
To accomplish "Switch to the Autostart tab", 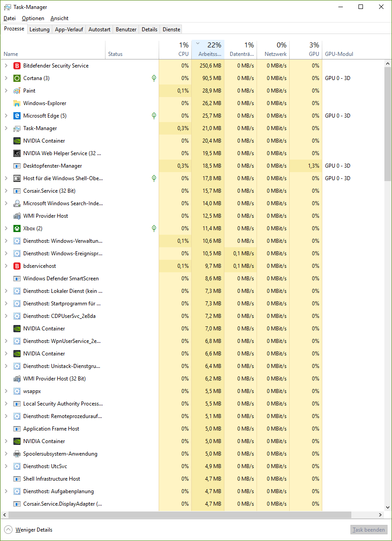I will tap(99, 30).
